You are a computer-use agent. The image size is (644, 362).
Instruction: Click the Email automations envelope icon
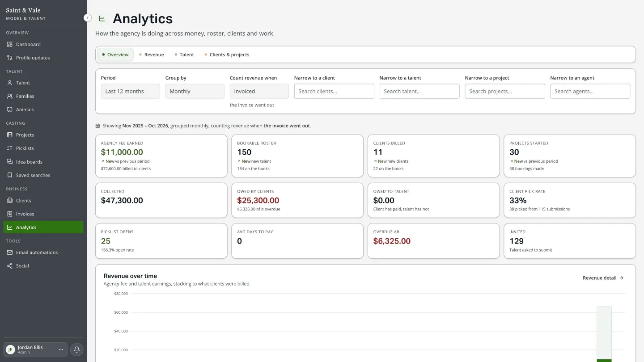point(10,253)
